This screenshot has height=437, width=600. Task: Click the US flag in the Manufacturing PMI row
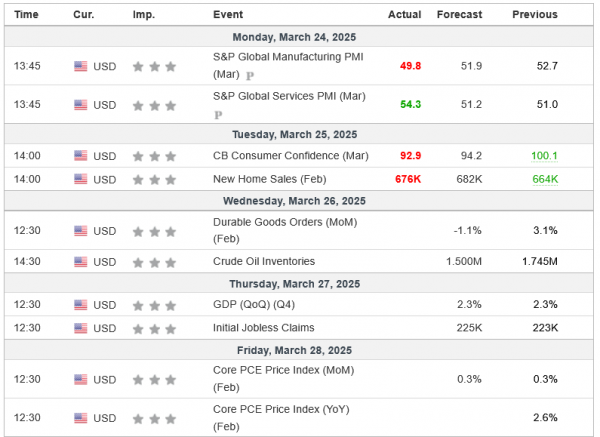(81, 66)
